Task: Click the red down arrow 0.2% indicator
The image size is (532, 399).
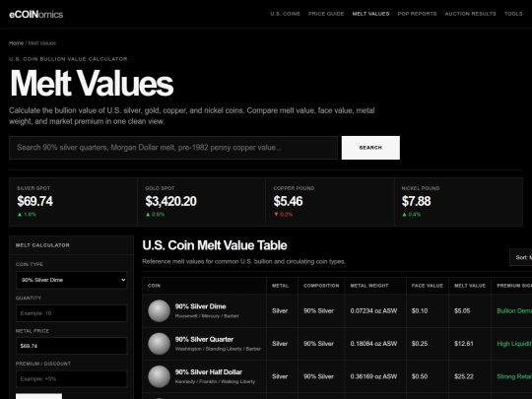Action: (283, 215)
